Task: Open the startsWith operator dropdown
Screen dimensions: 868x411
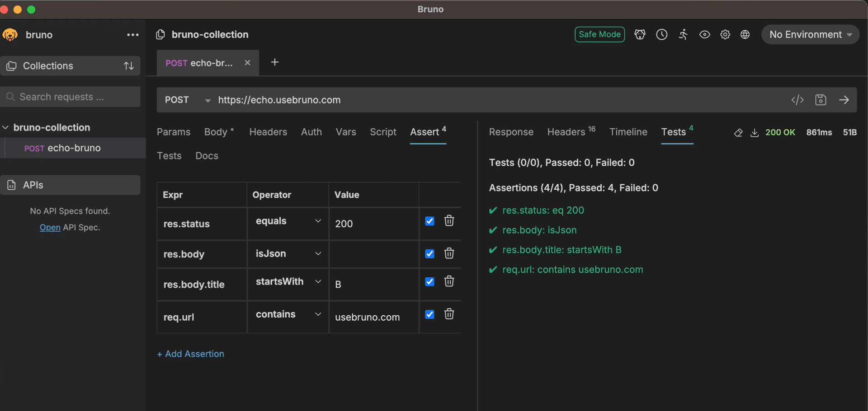Action: (288, 281)
